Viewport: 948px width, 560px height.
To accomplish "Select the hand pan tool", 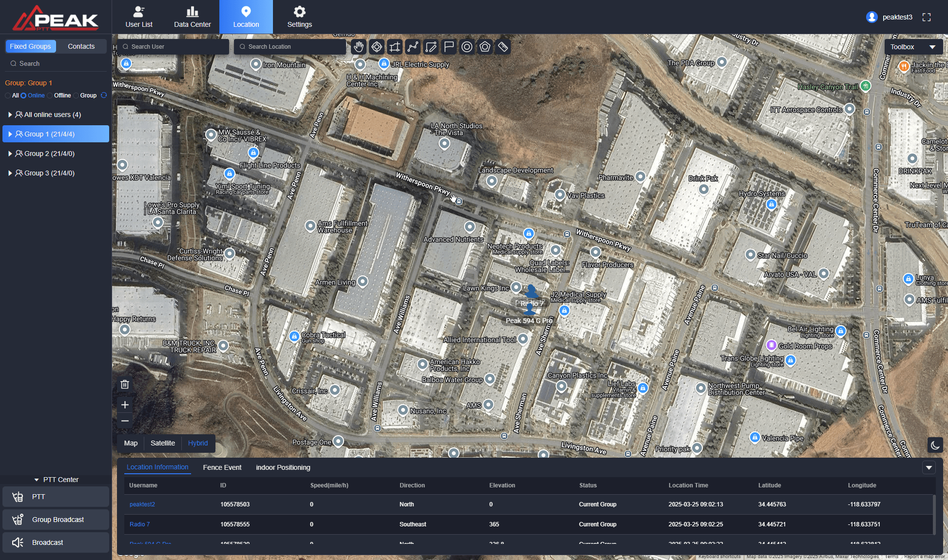I will (359, 47).
